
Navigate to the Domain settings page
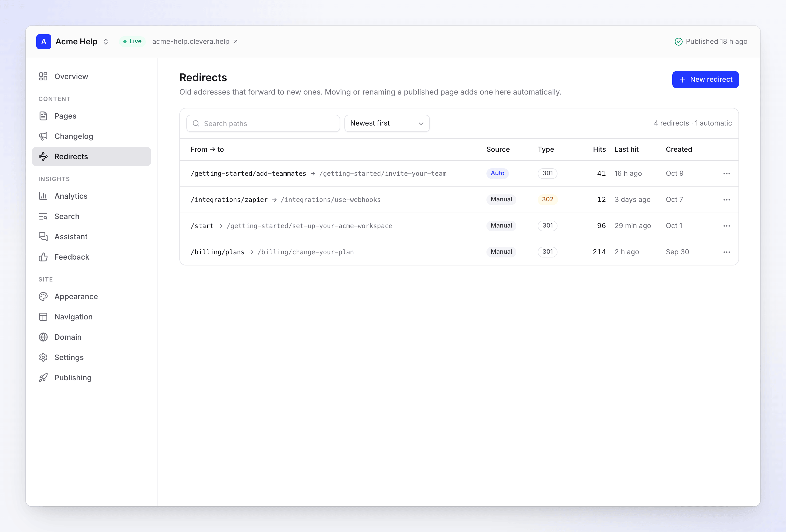tap(91, 337)
